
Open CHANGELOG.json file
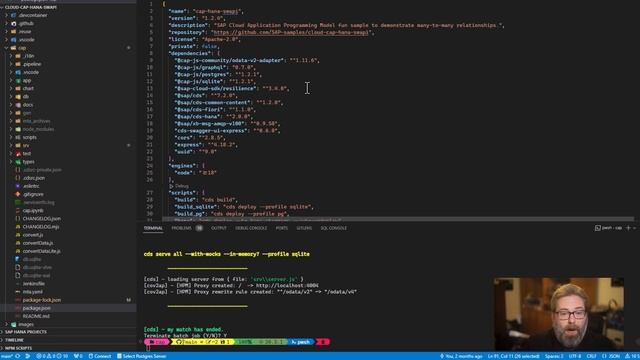pos(41,219)
